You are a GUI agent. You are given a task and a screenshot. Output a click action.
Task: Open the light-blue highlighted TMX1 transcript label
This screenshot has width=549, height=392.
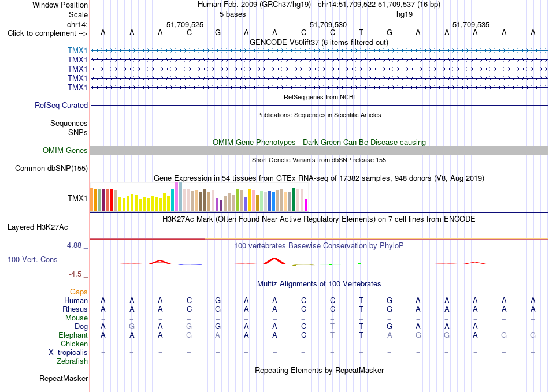(x=77, y=51)
